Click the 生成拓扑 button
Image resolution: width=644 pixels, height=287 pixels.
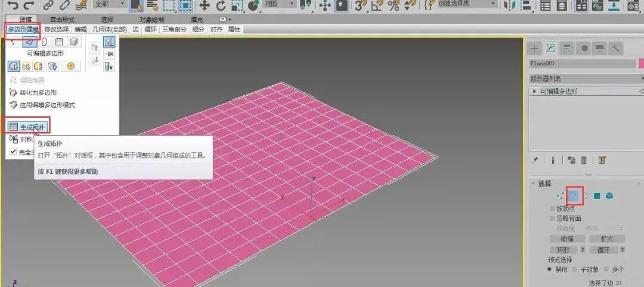click(x=27, y=127)
